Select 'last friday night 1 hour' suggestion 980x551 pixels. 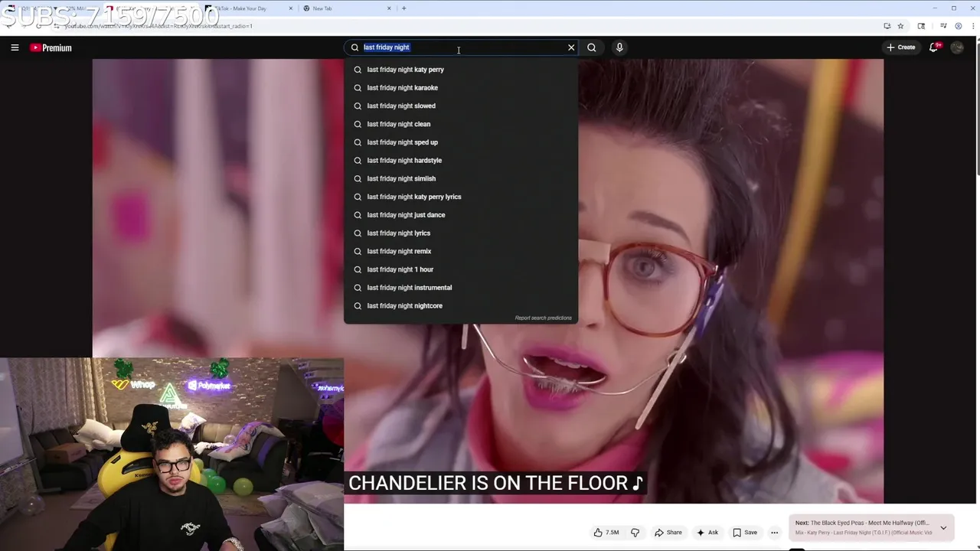tap(461, 269)
